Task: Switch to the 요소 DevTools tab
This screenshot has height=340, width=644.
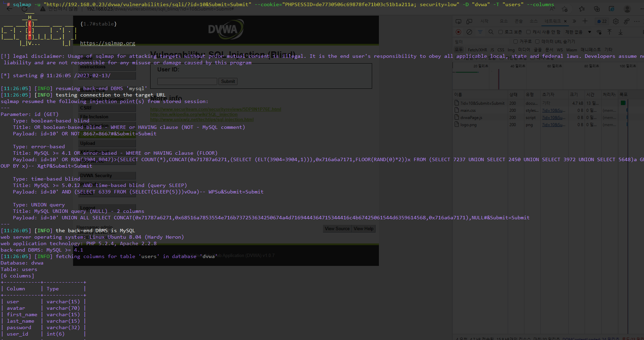Action: pyautogui.click(x=504, y=21)
